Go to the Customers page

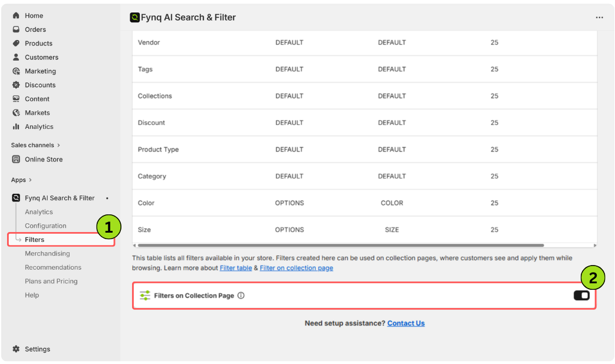point(42,57)
